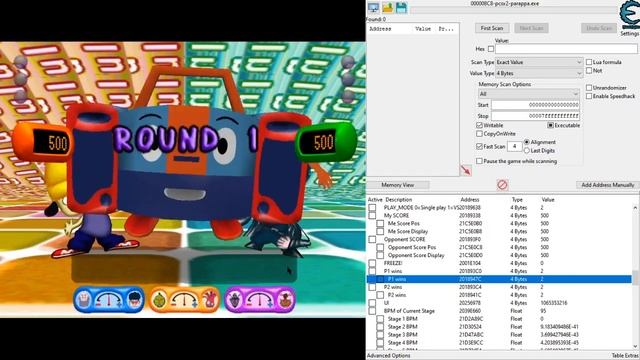640x360 pixels.
Task: Select the highlighted P1 wins row
Action: 499,279
